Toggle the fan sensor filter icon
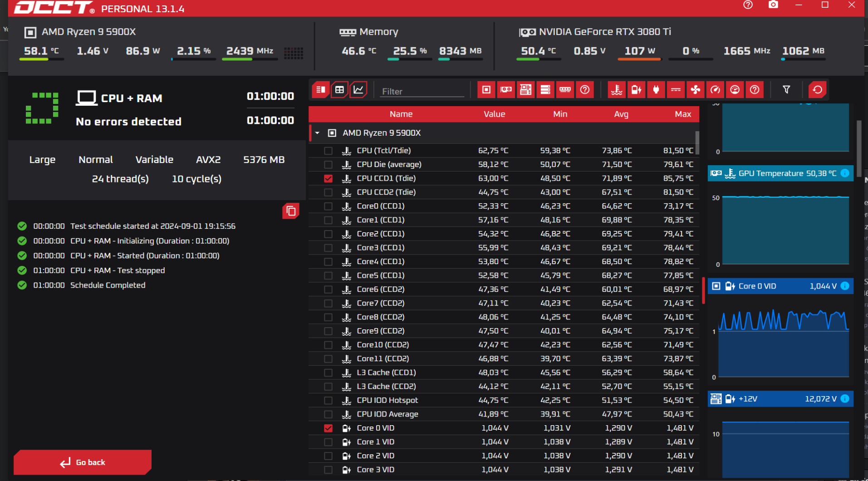 click(x=696, y=90)
